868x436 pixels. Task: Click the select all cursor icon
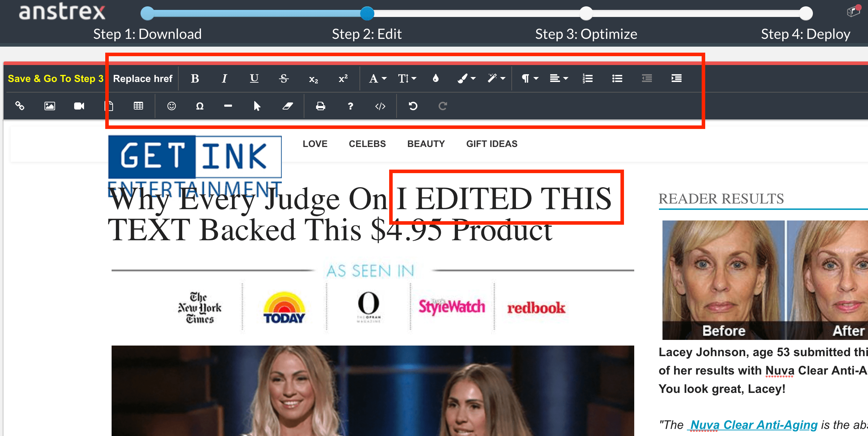coord(257,106)
